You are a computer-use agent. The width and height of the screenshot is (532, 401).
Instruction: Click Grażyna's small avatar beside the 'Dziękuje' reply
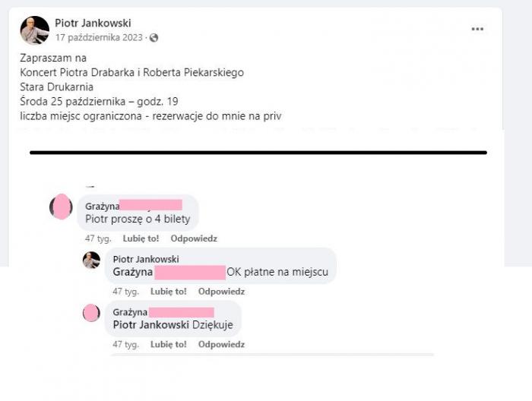92,313
